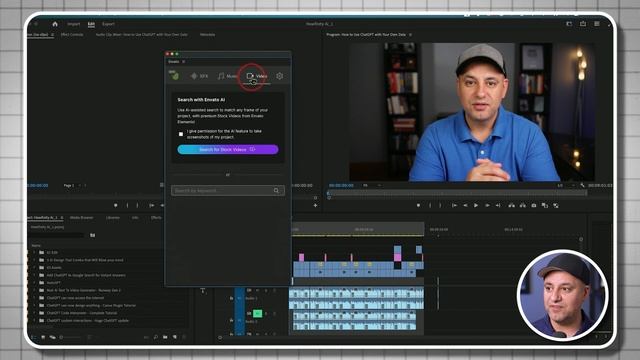The width and height of the screenshot is (640, 360).
Task: Select the Music tab in Envato panel
Action: [227, 76]
